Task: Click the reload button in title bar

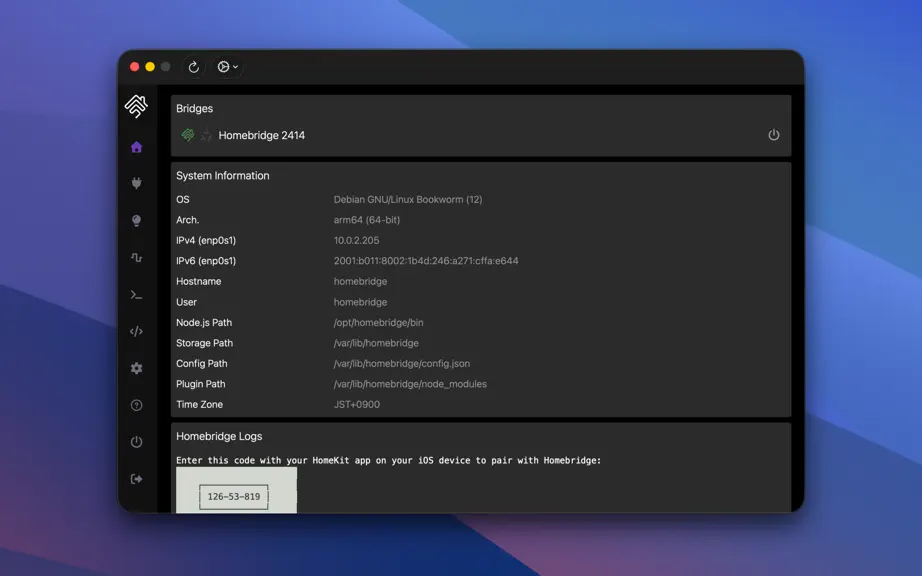Action: coord(193,67)
